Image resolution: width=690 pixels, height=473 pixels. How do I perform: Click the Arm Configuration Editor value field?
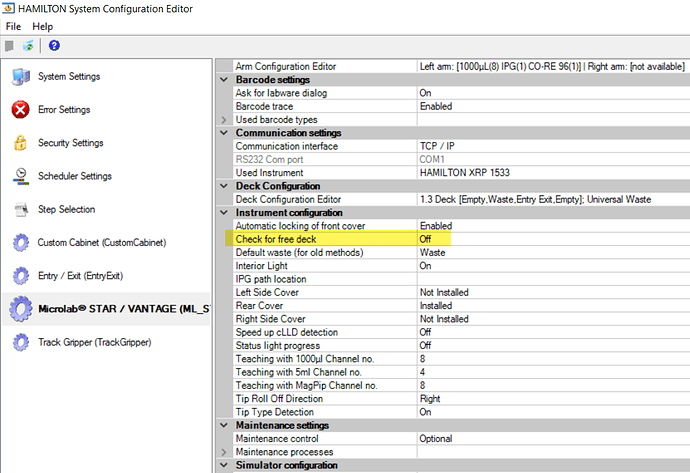pyautogui.click(x=554, y=66)
